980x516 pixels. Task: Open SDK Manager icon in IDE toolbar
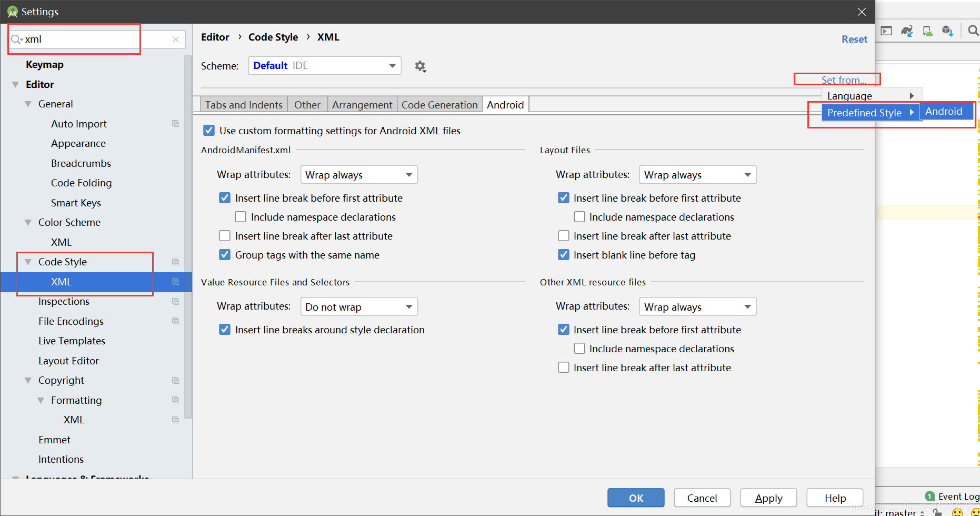click(x=948, y=31)
